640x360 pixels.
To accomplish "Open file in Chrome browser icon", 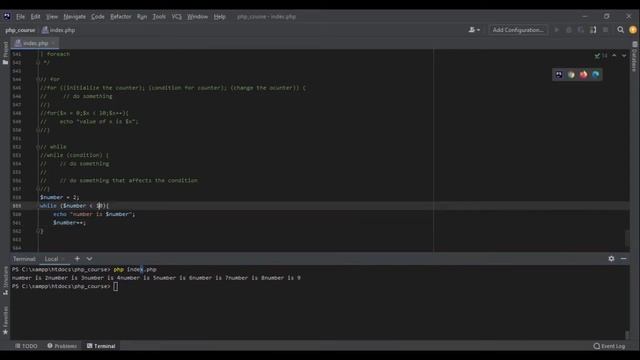I will coord(571,75).
